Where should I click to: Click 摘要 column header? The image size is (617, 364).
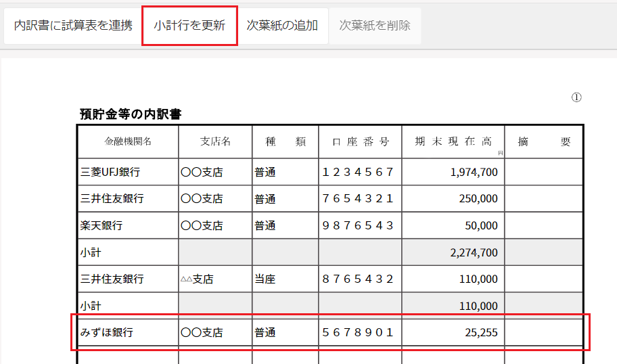click(x=543, y=141)
